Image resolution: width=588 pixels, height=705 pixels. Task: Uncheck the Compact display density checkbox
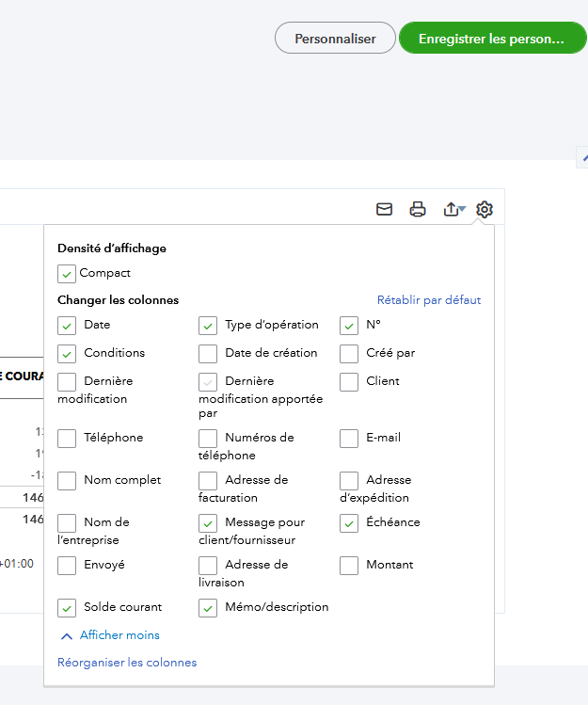[67, 274]
